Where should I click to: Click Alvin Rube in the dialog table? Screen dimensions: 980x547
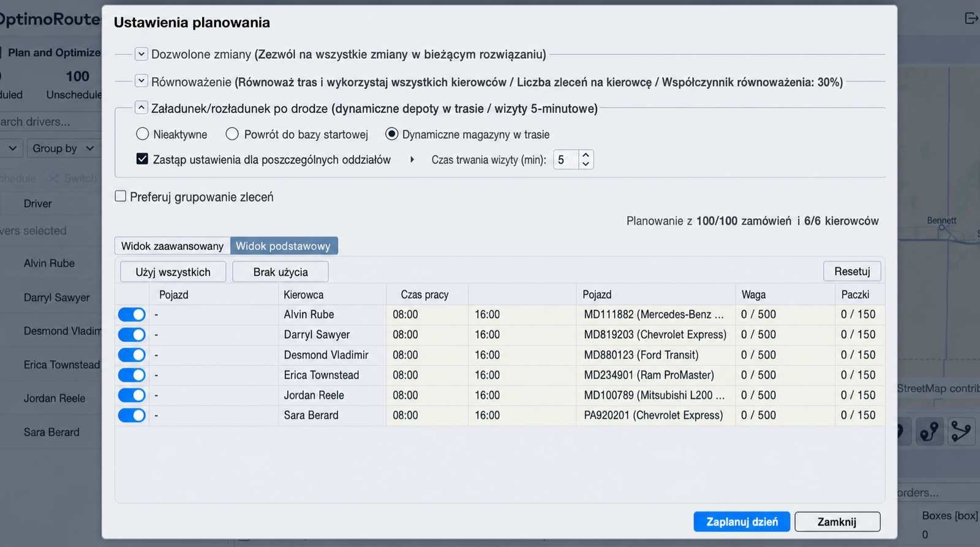click(309, 314)
